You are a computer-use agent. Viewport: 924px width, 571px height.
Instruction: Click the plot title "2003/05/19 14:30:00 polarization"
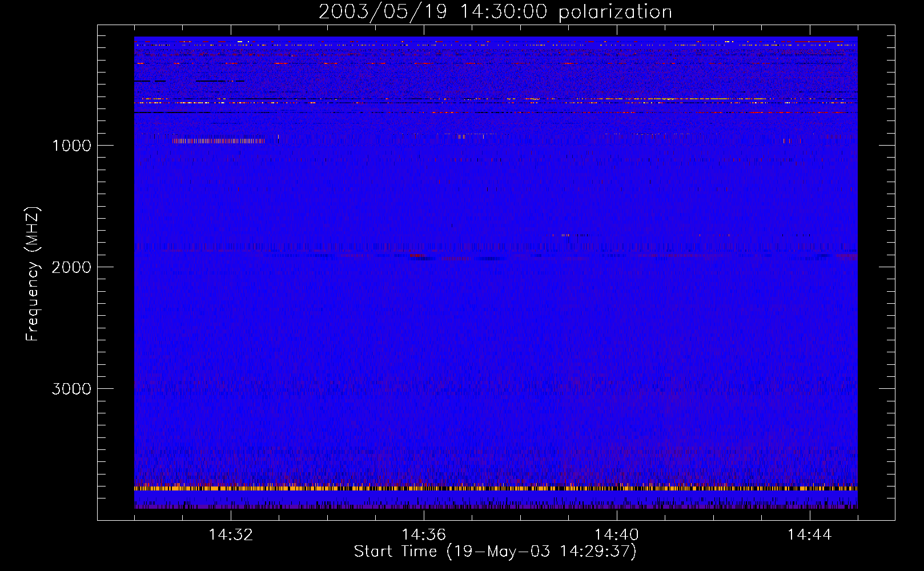click(495, 12)
